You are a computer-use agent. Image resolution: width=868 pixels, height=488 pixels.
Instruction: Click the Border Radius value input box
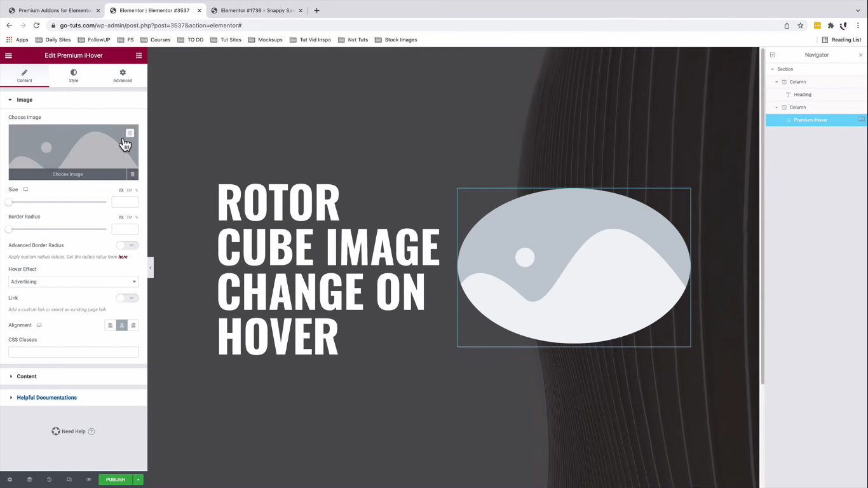pyautogui.click(x=125, y=229)
